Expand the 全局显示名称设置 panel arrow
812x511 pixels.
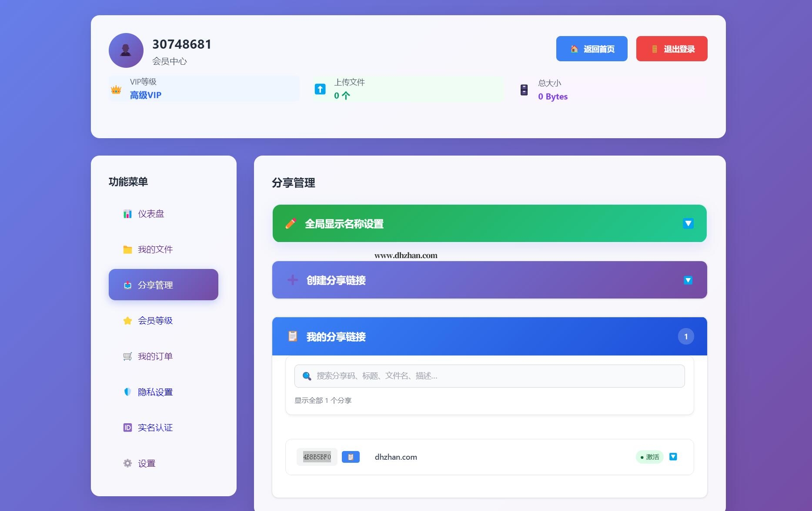688,224
